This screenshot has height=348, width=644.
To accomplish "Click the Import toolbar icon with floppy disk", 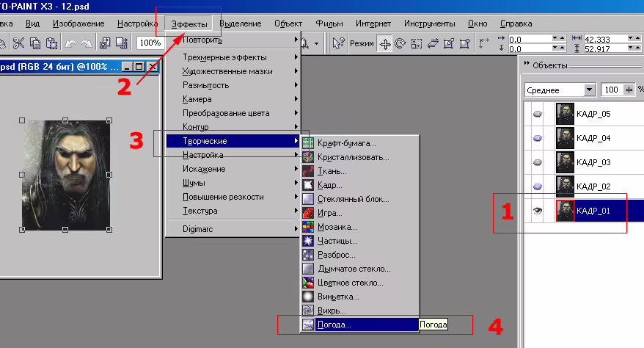I will click(105, 43).
